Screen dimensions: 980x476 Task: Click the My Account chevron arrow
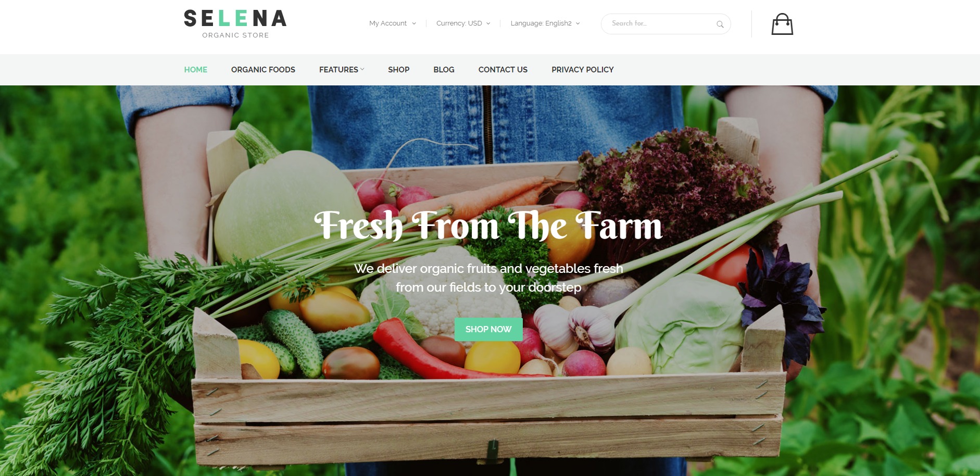click(414, 23)
